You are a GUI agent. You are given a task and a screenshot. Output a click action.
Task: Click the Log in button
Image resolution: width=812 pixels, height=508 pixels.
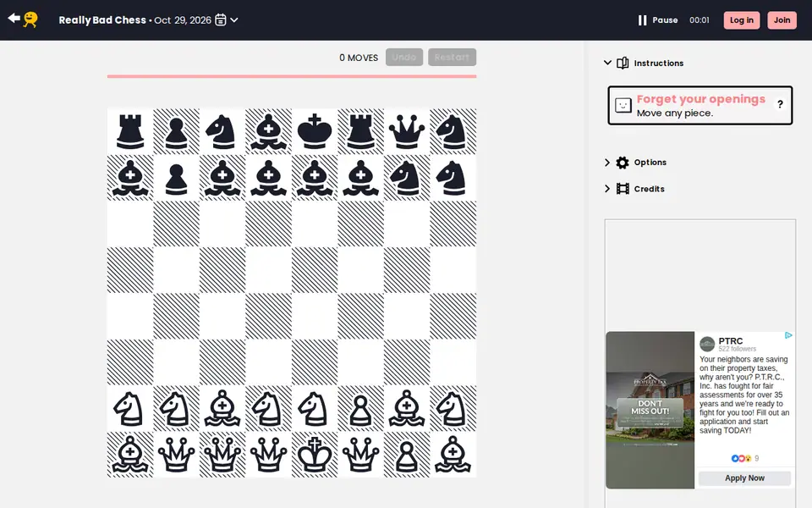click(742, 19)
